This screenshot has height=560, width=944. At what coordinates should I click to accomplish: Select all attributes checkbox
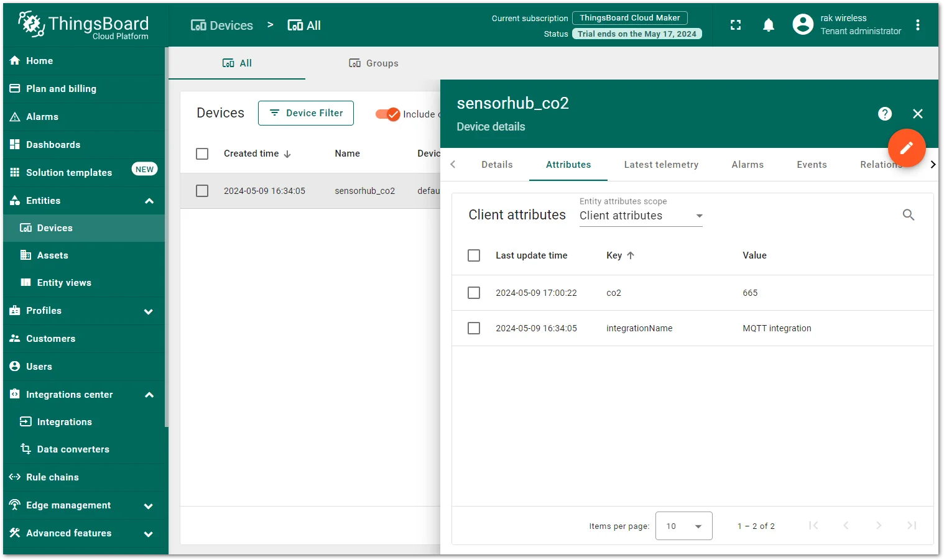pyautogui.click(x=474, y=255)
